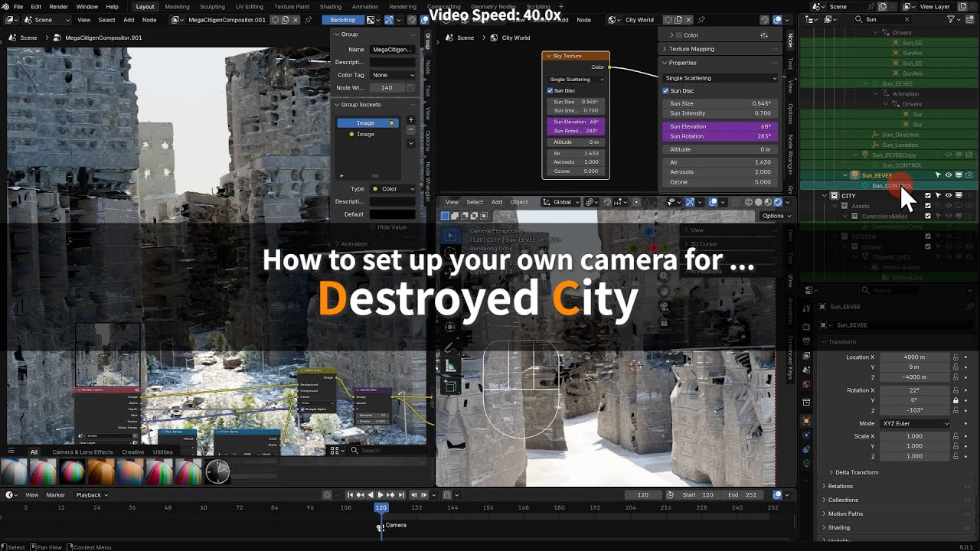This screenshot has height=551, width=980.
Task: Clear the Sun search in outliner
Action: point(908,20)
